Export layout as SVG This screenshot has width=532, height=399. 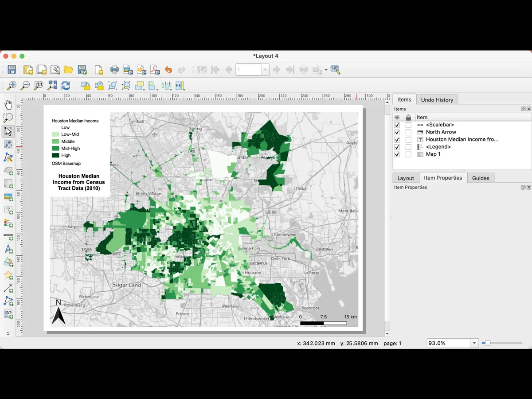pos(141,70)
